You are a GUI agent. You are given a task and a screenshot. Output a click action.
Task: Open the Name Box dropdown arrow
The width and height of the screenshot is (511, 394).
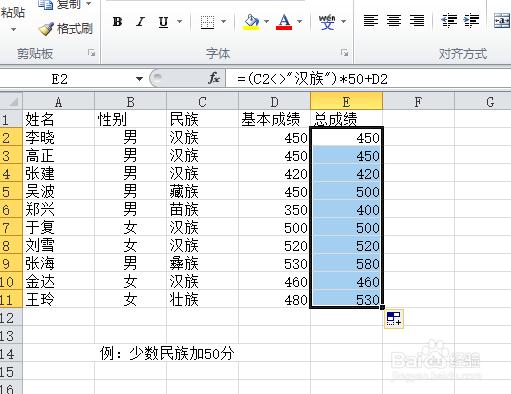click(x=139, y=79)
